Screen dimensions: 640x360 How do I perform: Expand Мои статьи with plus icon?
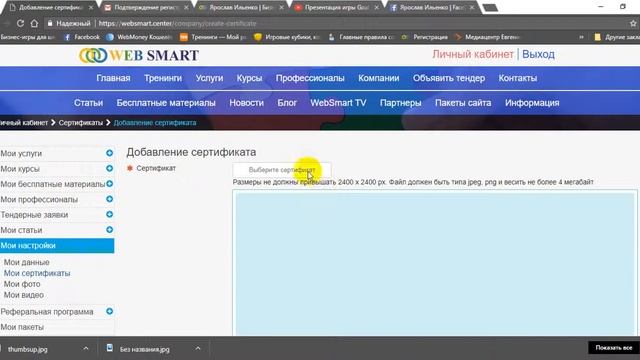click(x=109, y=230)
